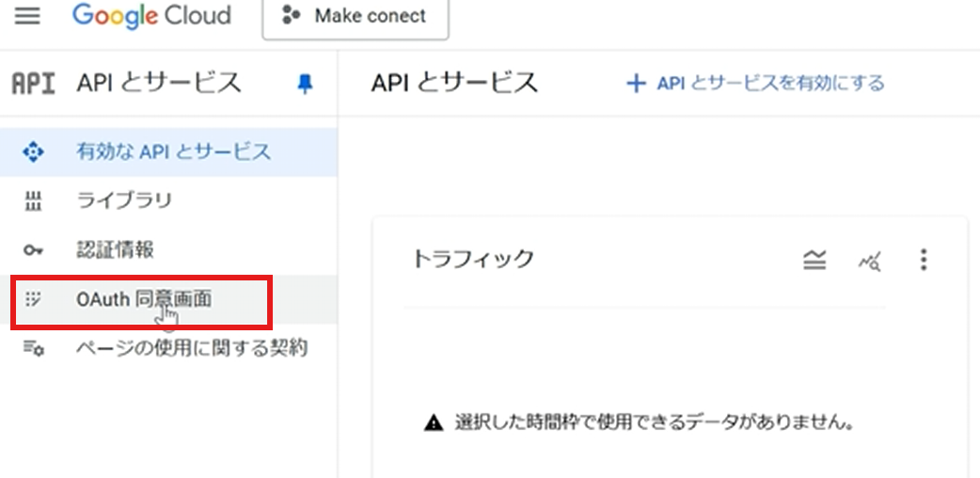Image resolution: width=980 pixels, height=478 pixels.
Task: Click the API とサービス page heading
Action: [454, 83]
